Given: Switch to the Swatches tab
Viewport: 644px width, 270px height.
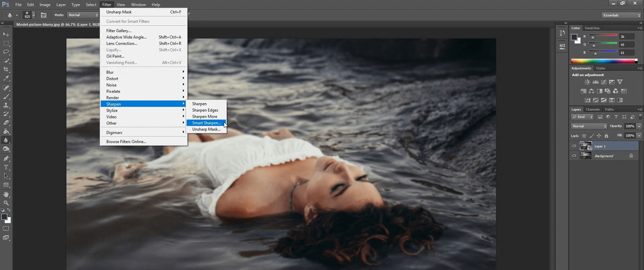Looking at the screenshot, I should tap(592, 28).
